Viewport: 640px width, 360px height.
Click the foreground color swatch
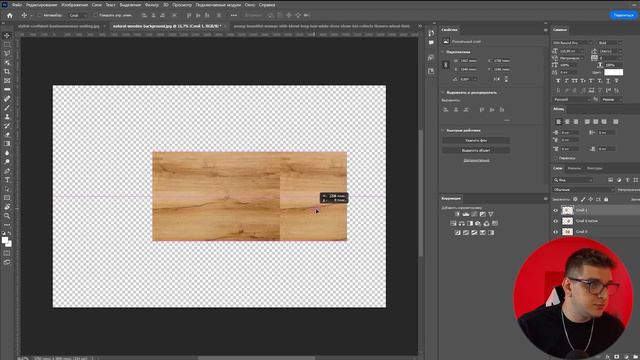click(5, 240)
